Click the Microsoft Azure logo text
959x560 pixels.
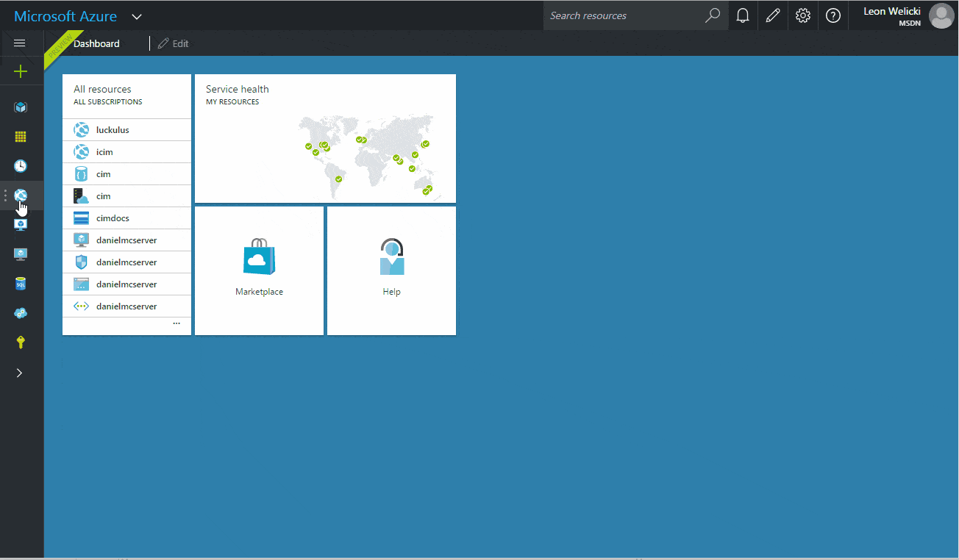tap(65, 16)
